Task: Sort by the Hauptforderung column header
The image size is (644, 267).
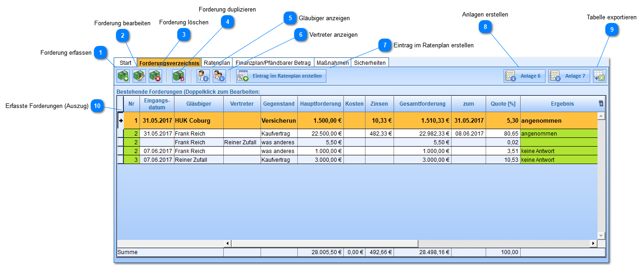Action: click(320, 104)
